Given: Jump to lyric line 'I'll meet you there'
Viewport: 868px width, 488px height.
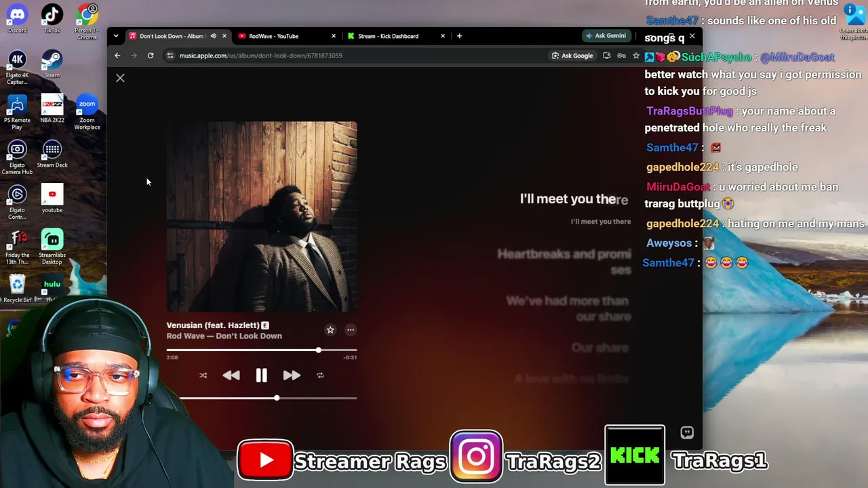Looking at the screenshot, I should [574, 199].
